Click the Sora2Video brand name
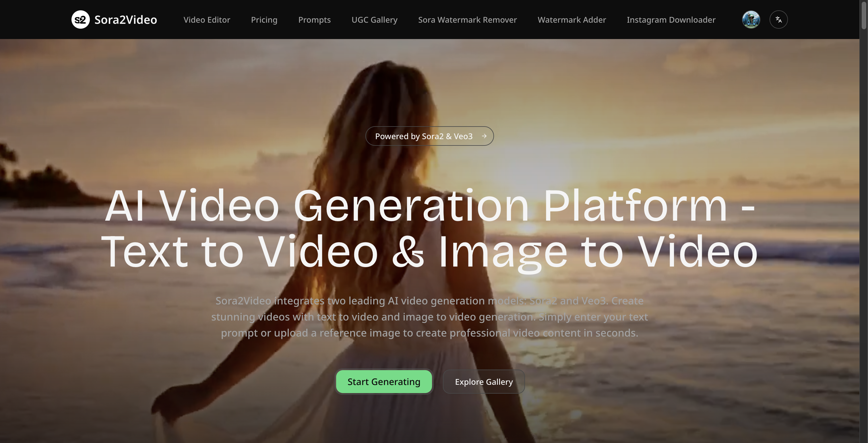 tap(126, 20)
